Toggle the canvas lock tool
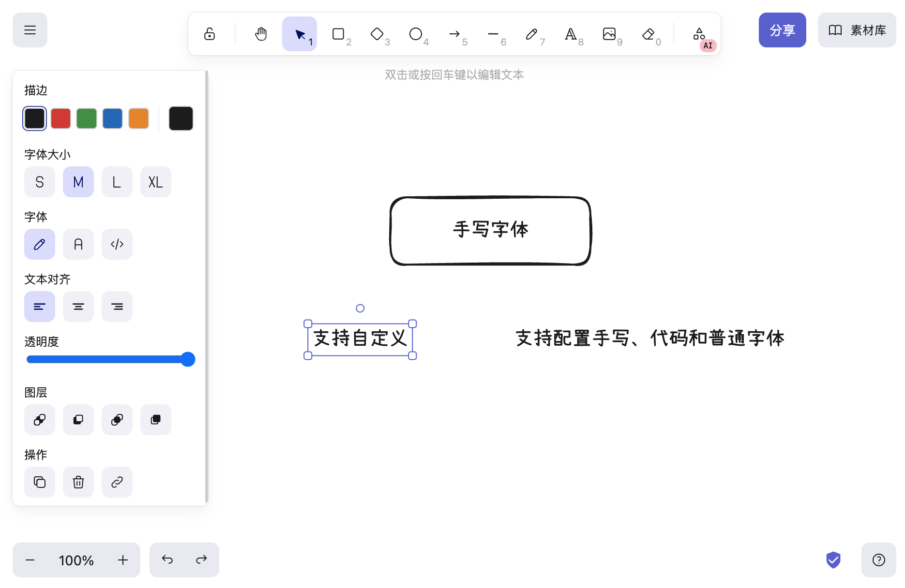Image resolution: width=905 pixels, height=588 pixels. coord(210,34)
